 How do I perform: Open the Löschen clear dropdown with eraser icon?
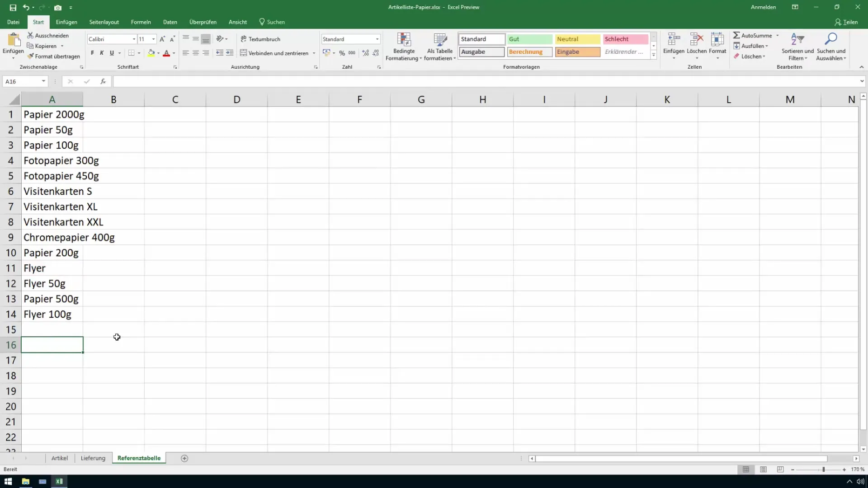(x=749, y=56)
